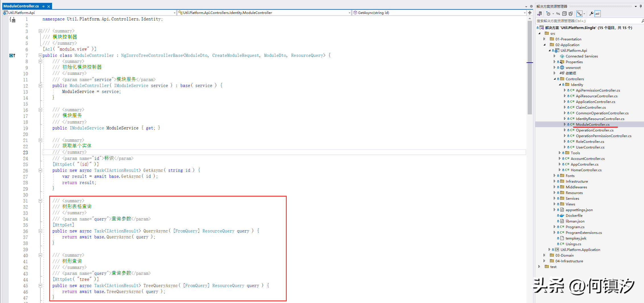Image resolution: width=644 pixels, height=303 pixels.
Task: Toggle the nested file view button in toolbar
Action: coord(579,14)
